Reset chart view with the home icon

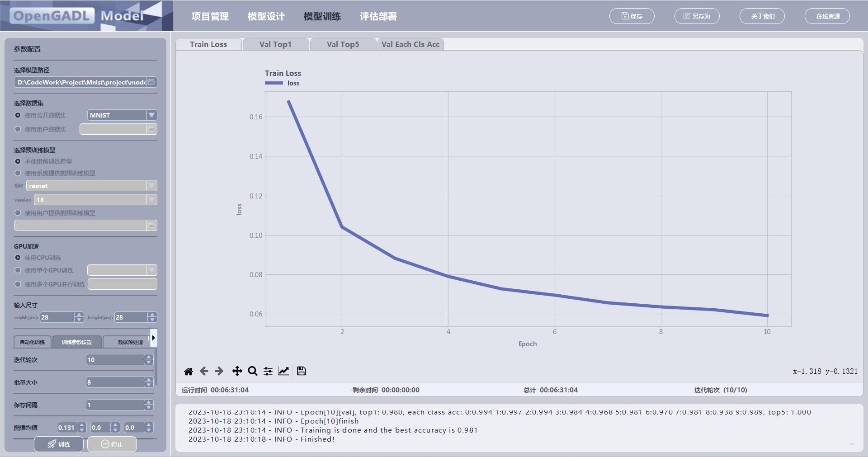[x=189, y=371]
